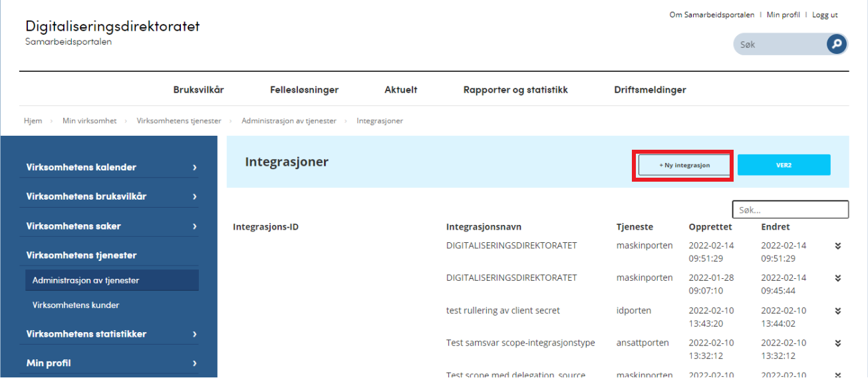868x382 pixels.
Task: Expand the Test samsvar scope-integrasjonstype row
Action: point(837,343)
